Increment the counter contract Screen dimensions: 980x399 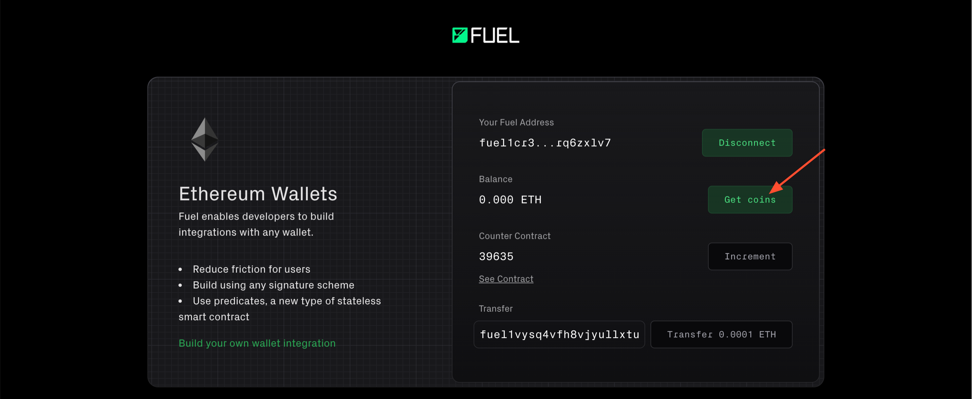point(750,256)
